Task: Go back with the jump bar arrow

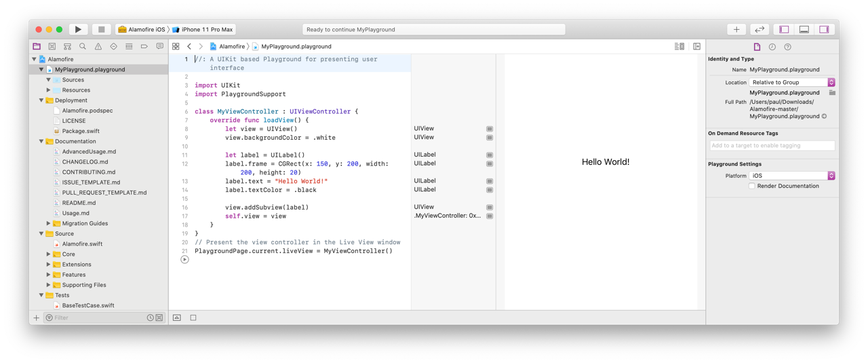Action: 189,46
